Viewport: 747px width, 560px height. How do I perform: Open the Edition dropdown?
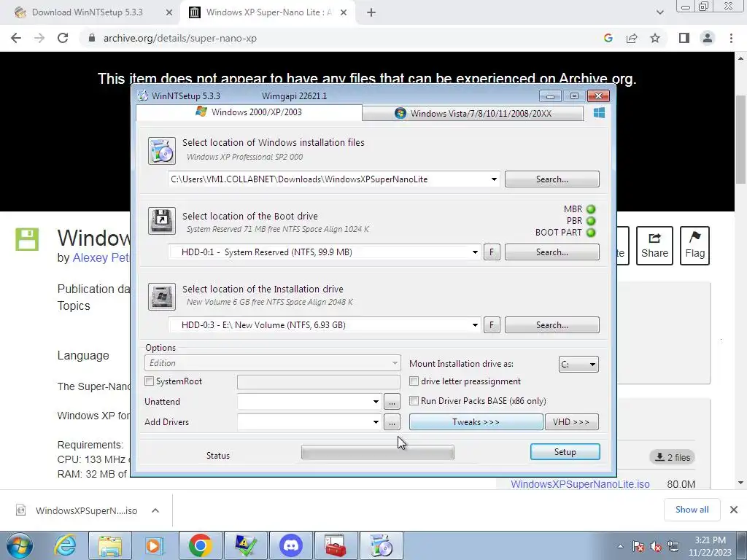273,363
